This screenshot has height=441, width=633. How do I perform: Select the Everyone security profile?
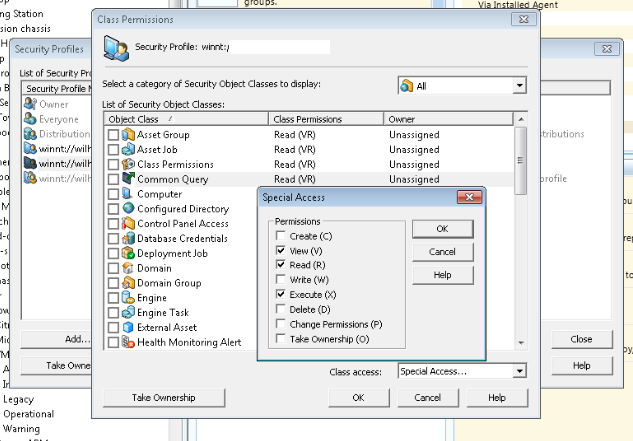pos(58,118)
